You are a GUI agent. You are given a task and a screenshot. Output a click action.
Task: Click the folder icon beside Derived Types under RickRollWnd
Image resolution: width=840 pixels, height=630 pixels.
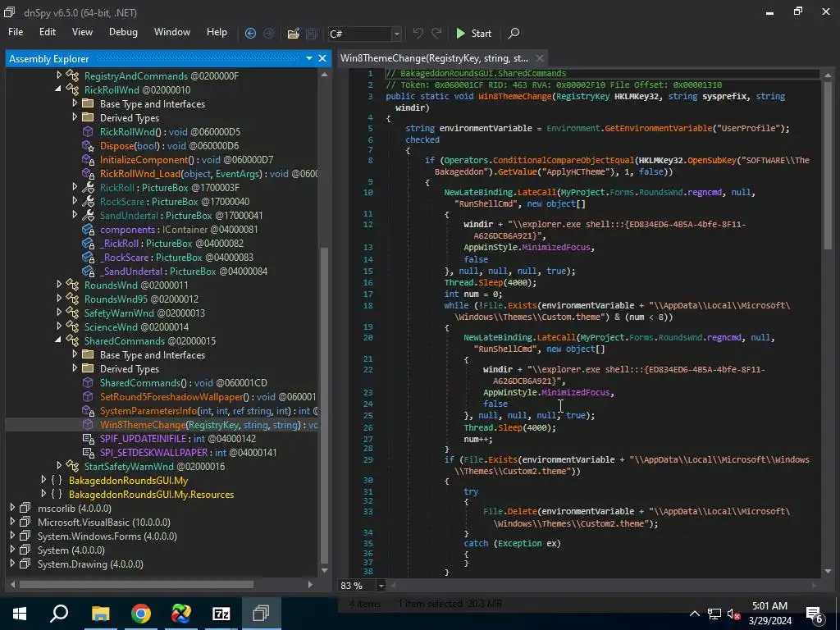coord(89,117)
